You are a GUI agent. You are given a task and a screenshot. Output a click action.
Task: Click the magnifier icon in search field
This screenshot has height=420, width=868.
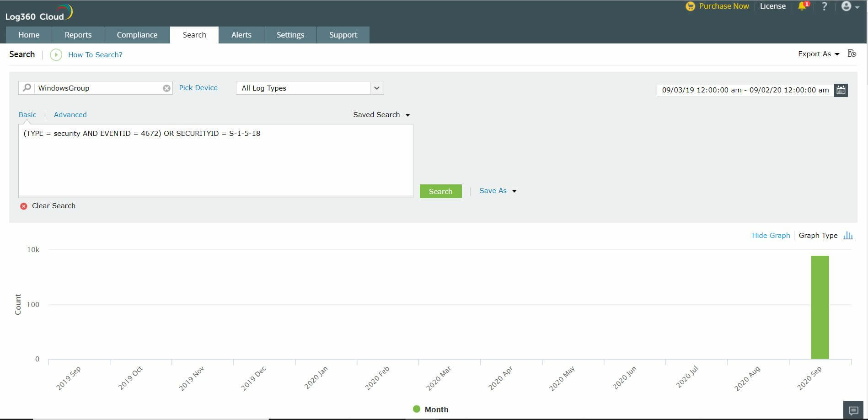[27, 87]
